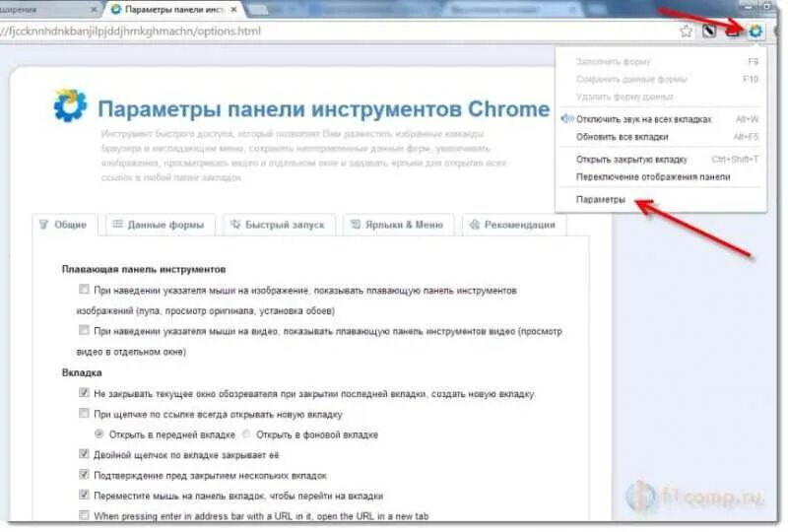Click the 'Параметры панели инструментов Chrome' page title
788x532 pixels.
(324, 109)
